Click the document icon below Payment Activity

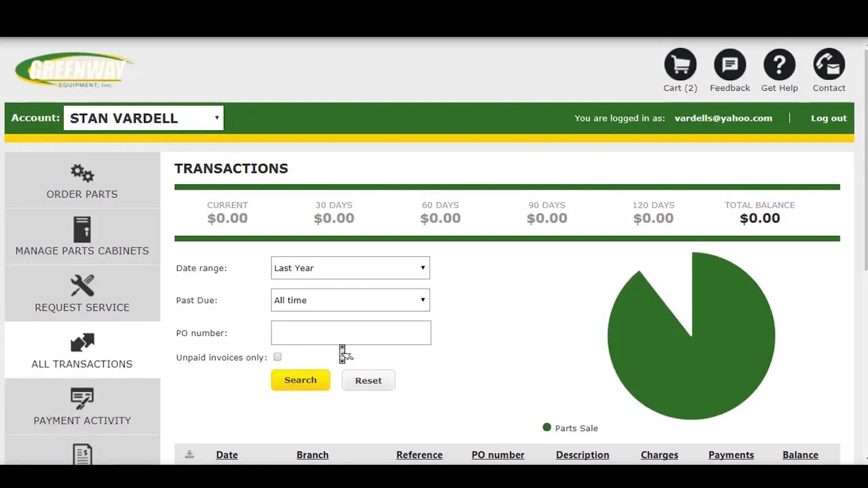click(x=82, y=454)
